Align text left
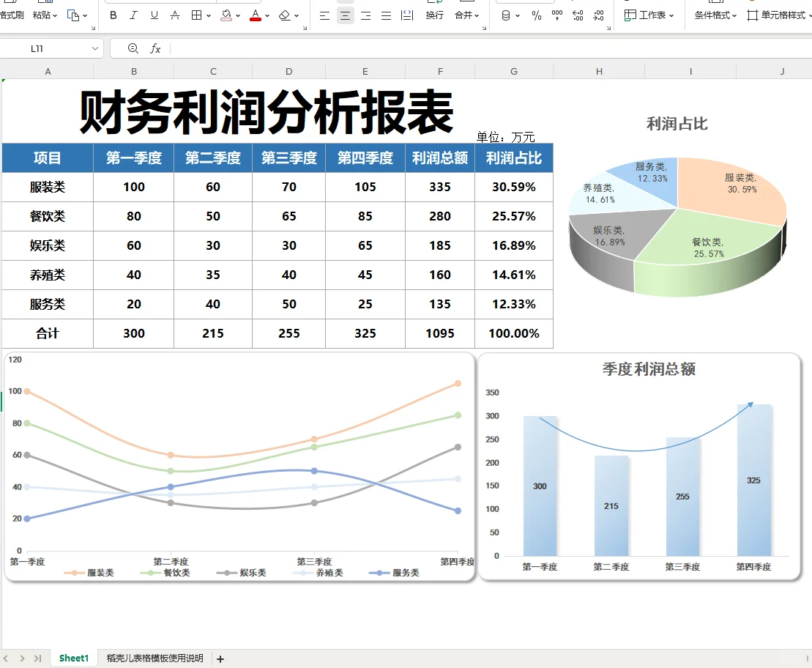Image resolution: width=812 pixels, height=668 pixels. click(324, 15)
